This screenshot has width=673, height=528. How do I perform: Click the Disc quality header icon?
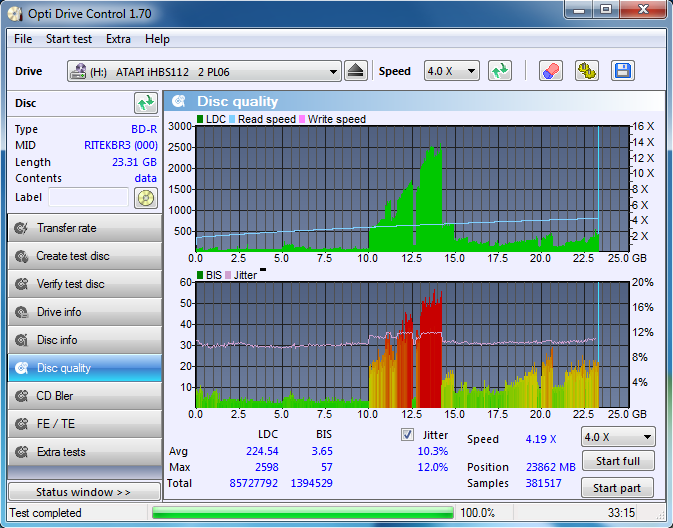coord(179,101)
